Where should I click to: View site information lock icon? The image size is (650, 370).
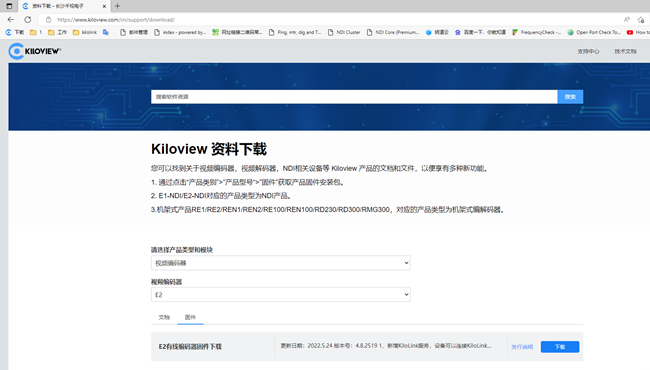(49, 19)
